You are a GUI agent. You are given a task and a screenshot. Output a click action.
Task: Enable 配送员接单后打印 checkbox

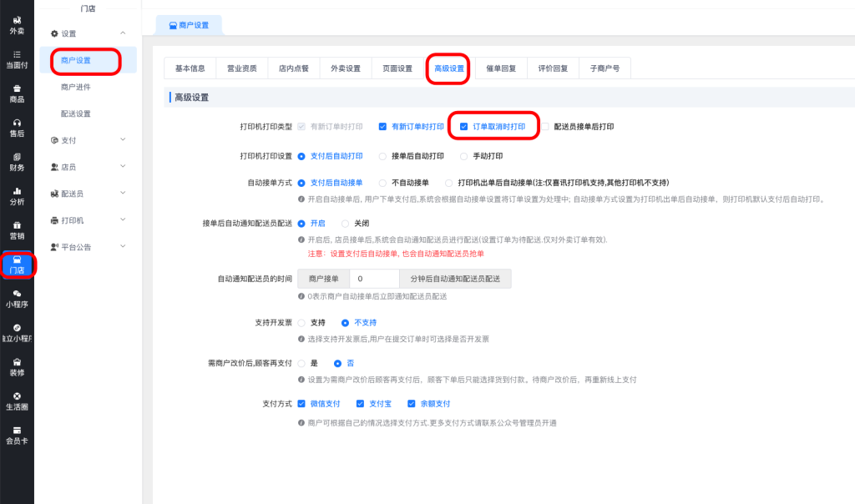point(546,127)
